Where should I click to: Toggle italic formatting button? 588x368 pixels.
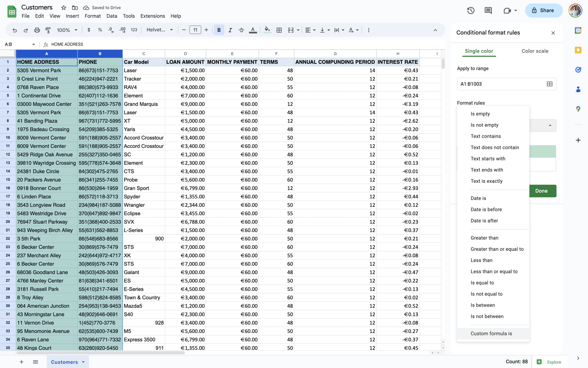pyautogui.click(x=230, y=30)
